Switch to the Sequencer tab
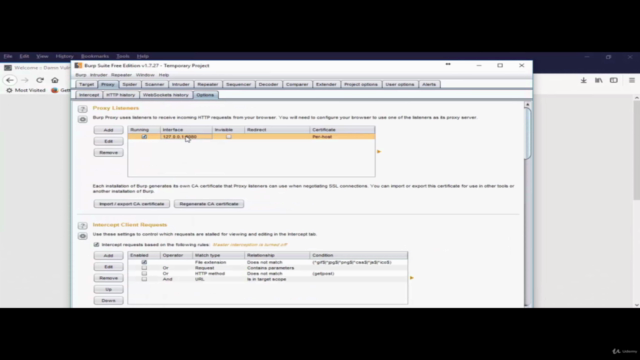 click(238, 84)
